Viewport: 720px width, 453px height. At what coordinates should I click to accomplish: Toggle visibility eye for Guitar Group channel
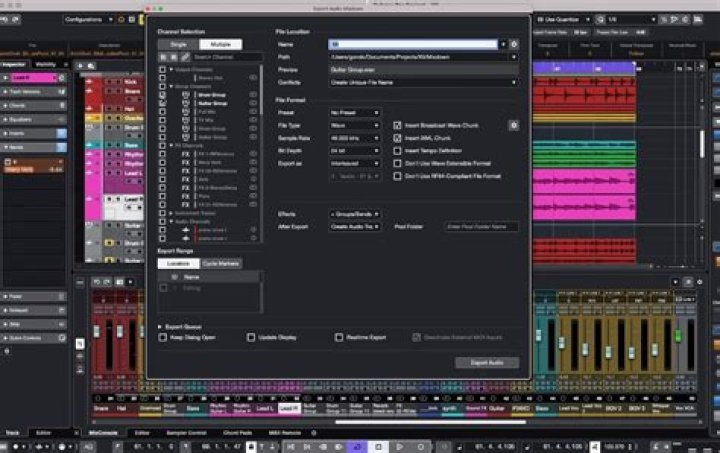pos(253,103)
